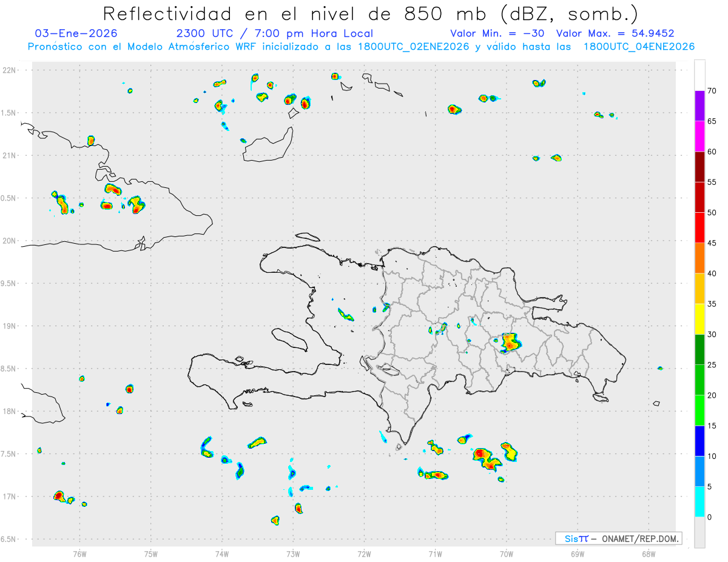Click the 'Valor Max. = 54.9452' text
The height and width of the screenshot is (562, 728).
point(615,33)
